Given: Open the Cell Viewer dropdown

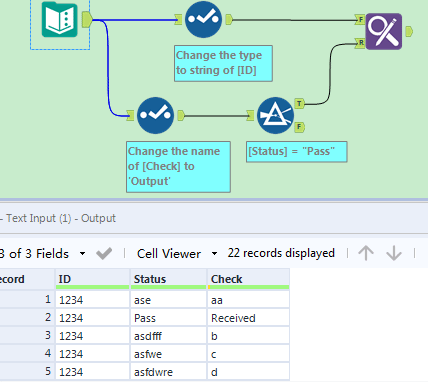Looking at the screenshot, I should [x=214, y=254].
